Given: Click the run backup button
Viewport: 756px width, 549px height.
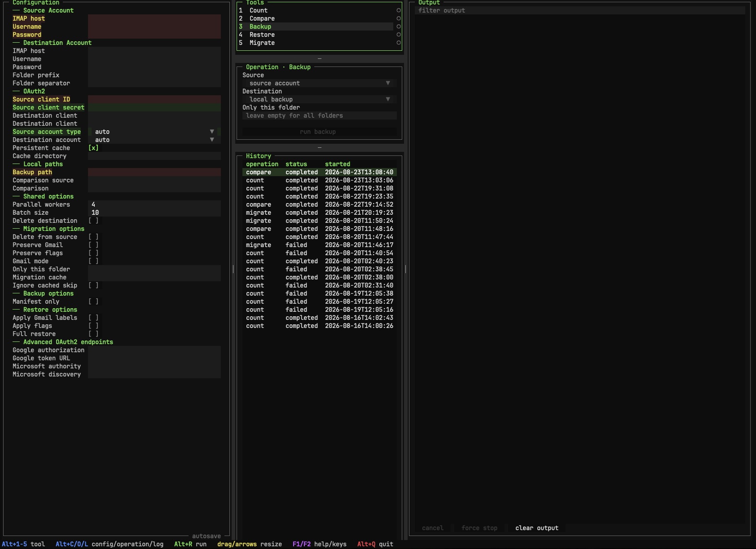Looking at the screenshot, I should coord(320,132).
